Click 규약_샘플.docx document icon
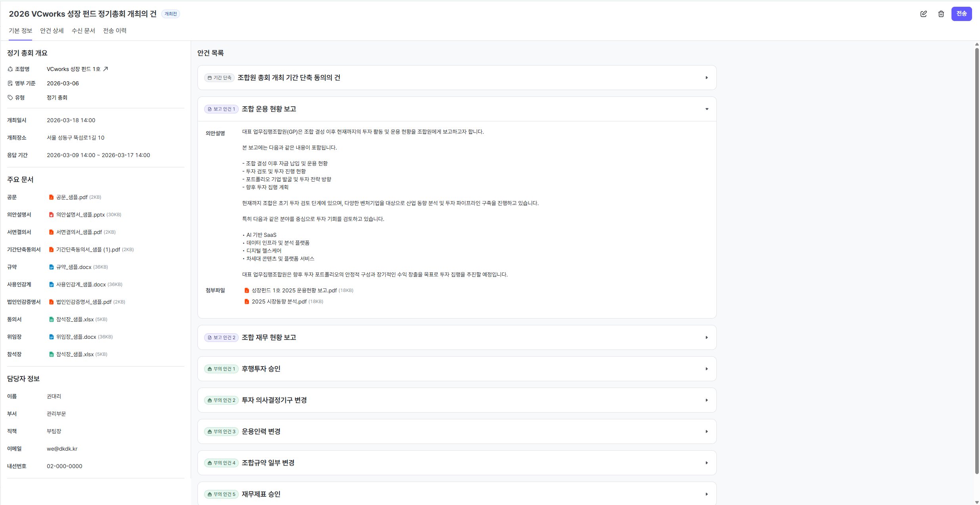This screenshot has height=505, width=980. [x=51, y=267]
